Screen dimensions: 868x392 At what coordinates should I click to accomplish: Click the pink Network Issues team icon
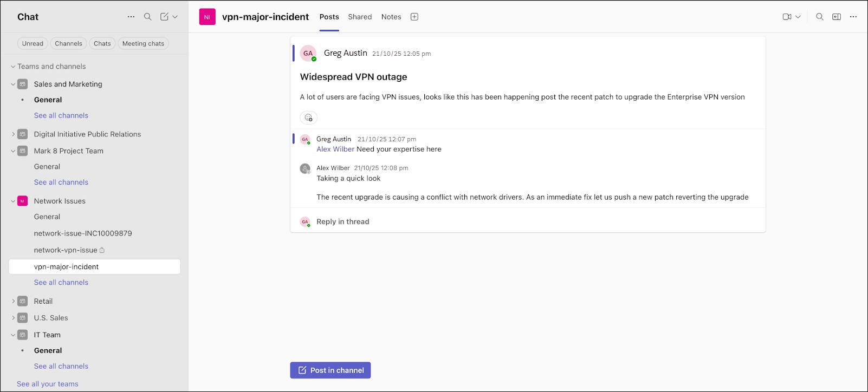pos(22,201)
